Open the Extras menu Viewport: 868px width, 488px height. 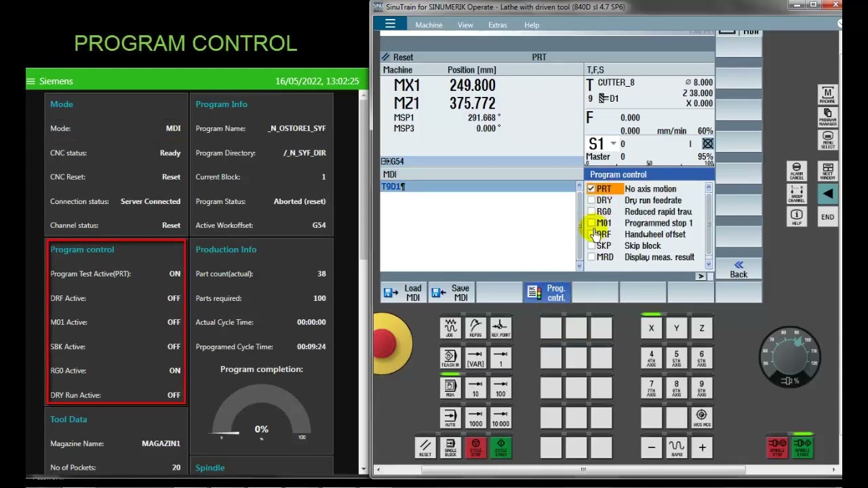point(497,25)
